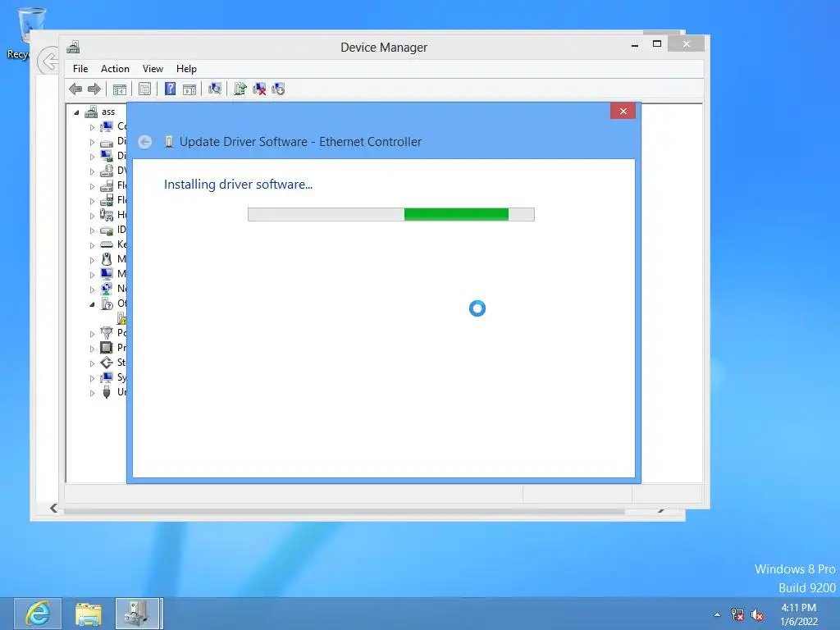Collapse the Other devices category arrow

click(x=92, y=304)
